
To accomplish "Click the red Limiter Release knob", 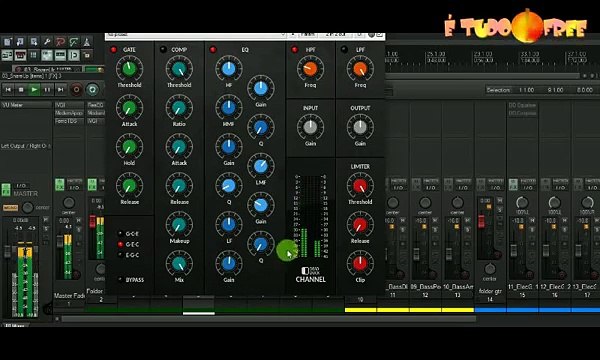I will (x=360, y=224).
